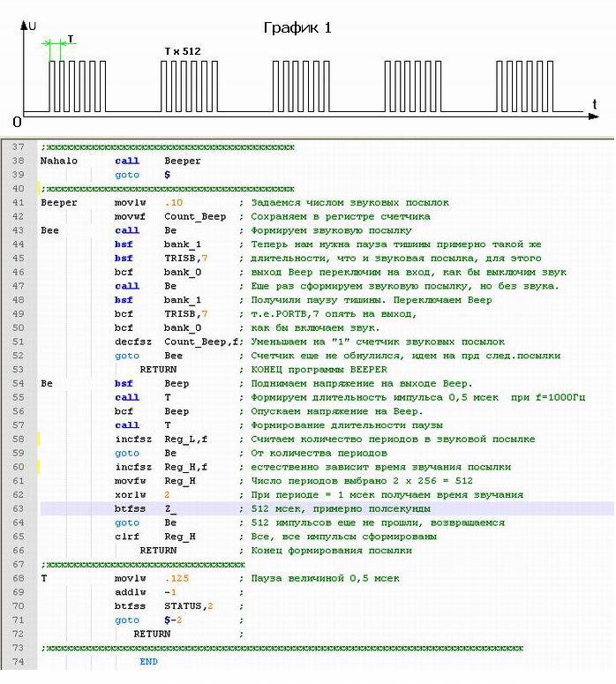Click "bank_1" operand on line 44

(183, 244)
